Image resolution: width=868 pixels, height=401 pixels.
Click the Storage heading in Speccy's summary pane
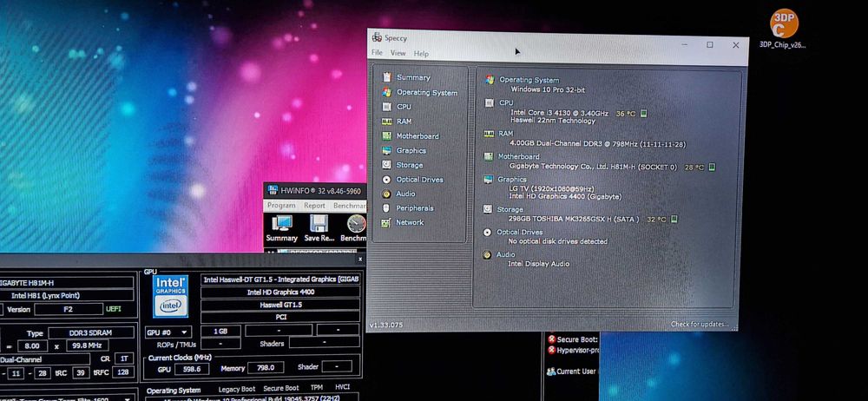[x=510, y=209]
